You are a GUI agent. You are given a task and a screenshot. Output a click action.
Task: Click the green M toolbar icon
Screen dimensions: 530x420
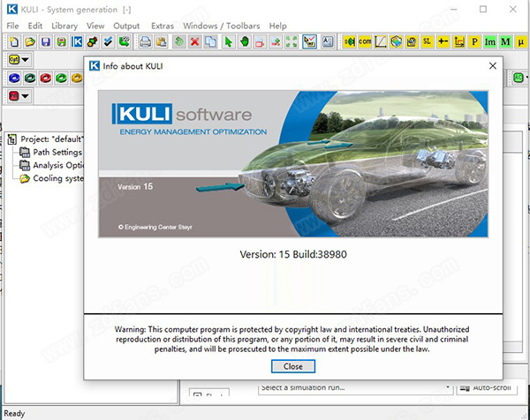click(x=505, y=41)
